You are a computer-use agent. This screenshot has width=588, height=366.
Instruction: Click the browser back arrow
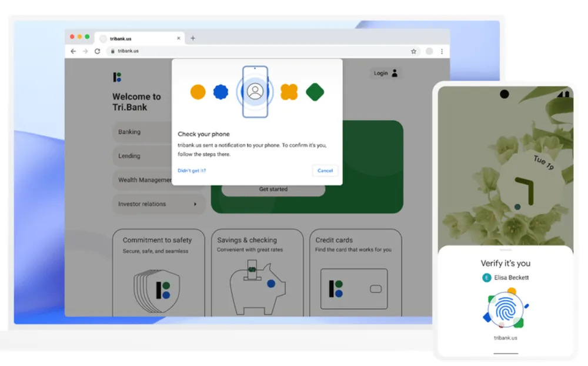pyautogui.click(x=72, y=51)
